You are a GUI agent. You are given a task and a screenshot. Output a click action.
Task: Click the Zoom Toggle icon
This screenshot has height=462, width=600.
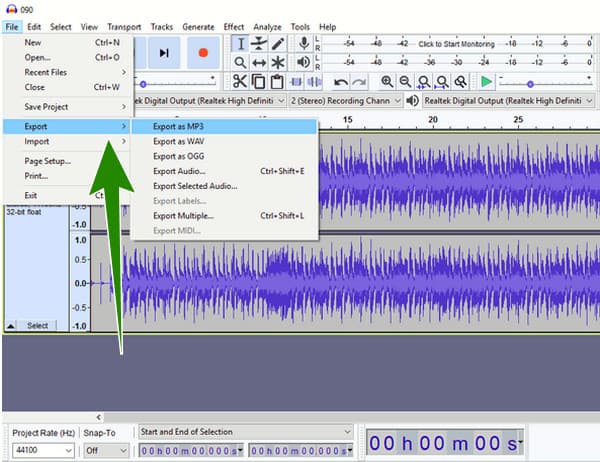(x=460, y=82)
